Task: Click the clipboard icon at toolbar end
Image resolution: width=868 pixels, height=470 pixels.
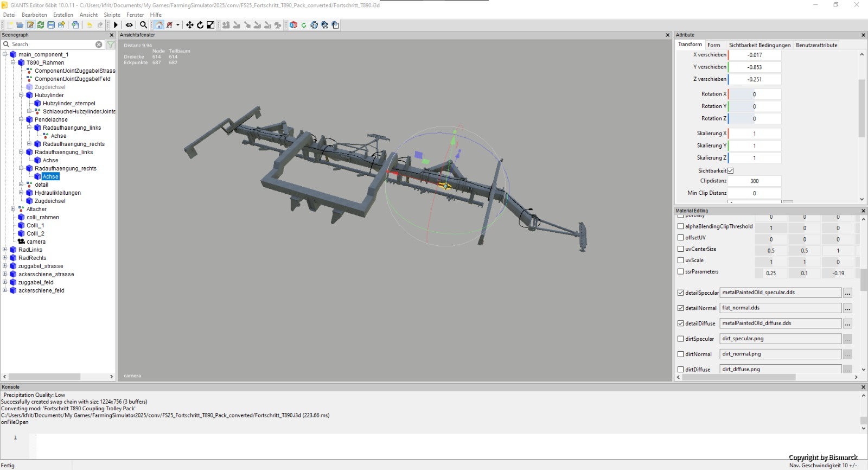Action: pos(335,25)
